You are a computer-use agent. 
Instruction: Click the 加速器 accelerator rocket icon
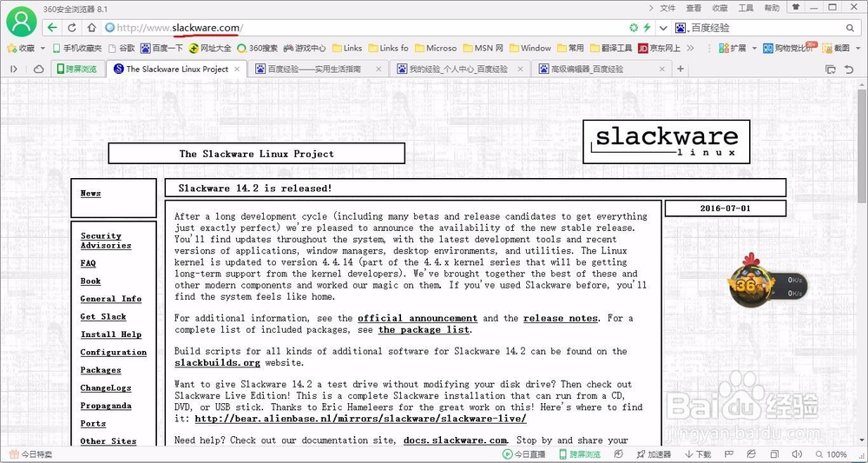[x=653, y=454]
